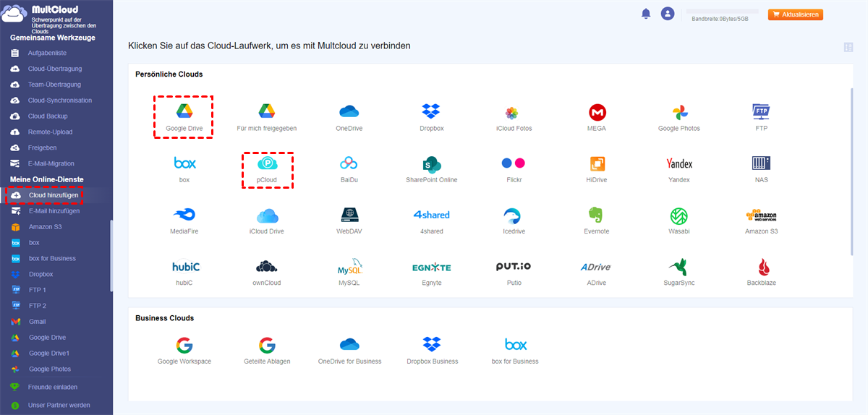Click the bandwidth usage progress bar
The image size is (868, 415).
[x=722, y=12]
